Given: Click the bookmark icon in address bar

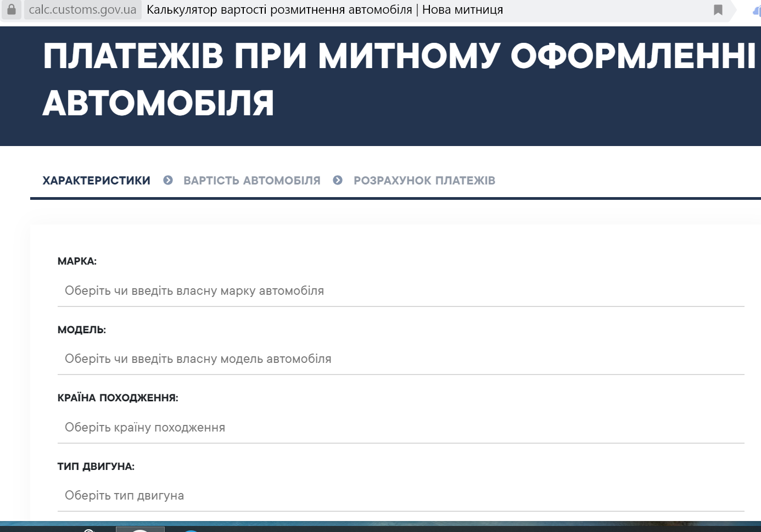Looking at the screenshot, I should (x=718, y=10).
